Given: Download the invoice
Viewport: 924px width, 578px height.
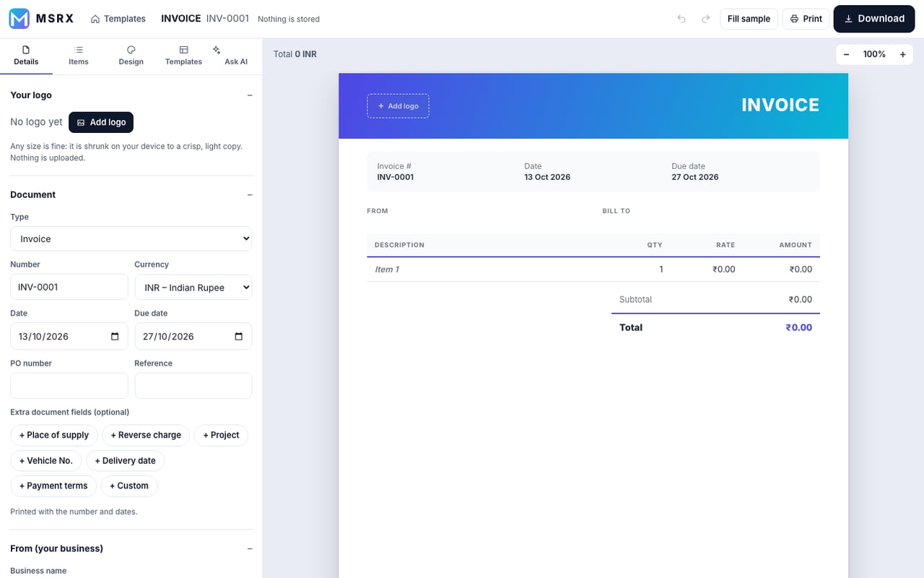Looking at the screenshot, I should [874, 19].
